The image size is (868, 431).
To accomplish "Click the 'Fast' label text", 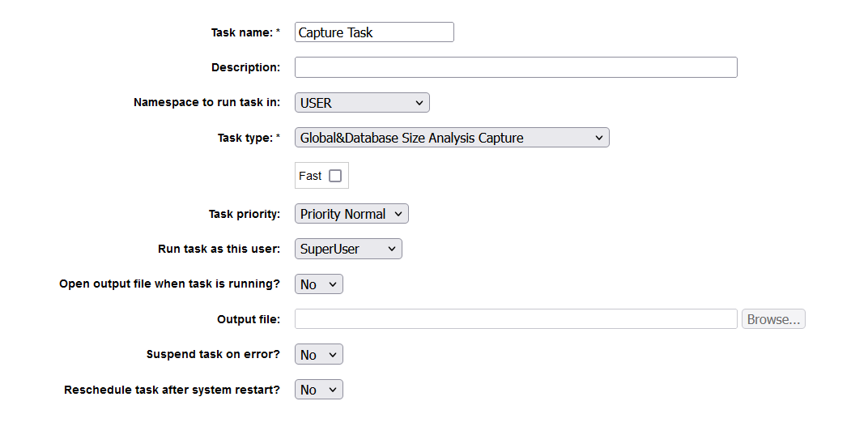I will point(310,176).
